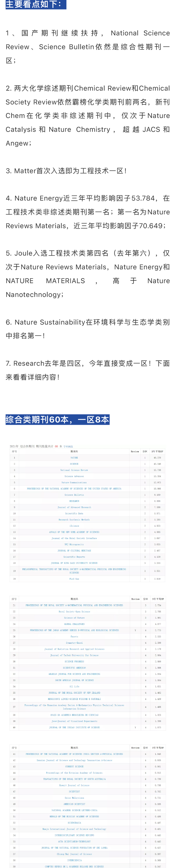Open the AMERICAN SCIENTIST journal link
176x868 pixels.
pyautogui.click(x=74, y=804)
